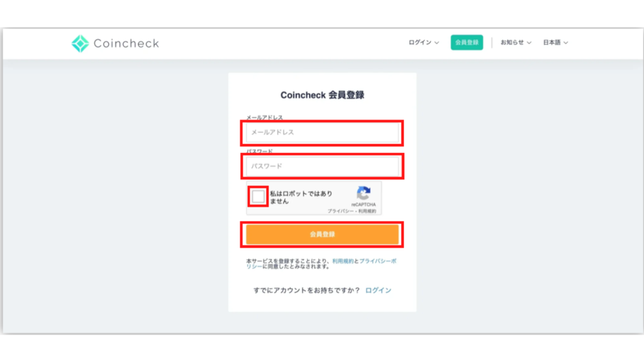Open the 日本語 language dropdown

tap(555, 42)
